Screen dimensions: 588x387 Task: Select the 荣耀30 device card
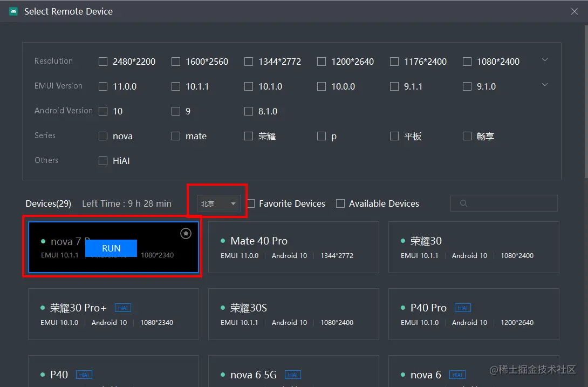coord(474,247)
